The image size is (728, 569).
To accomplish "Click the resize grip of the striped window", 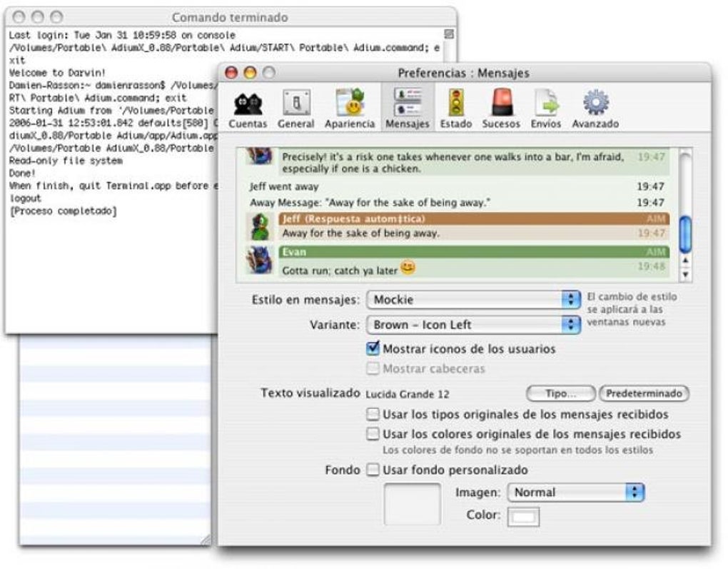I will coord(206,540).
